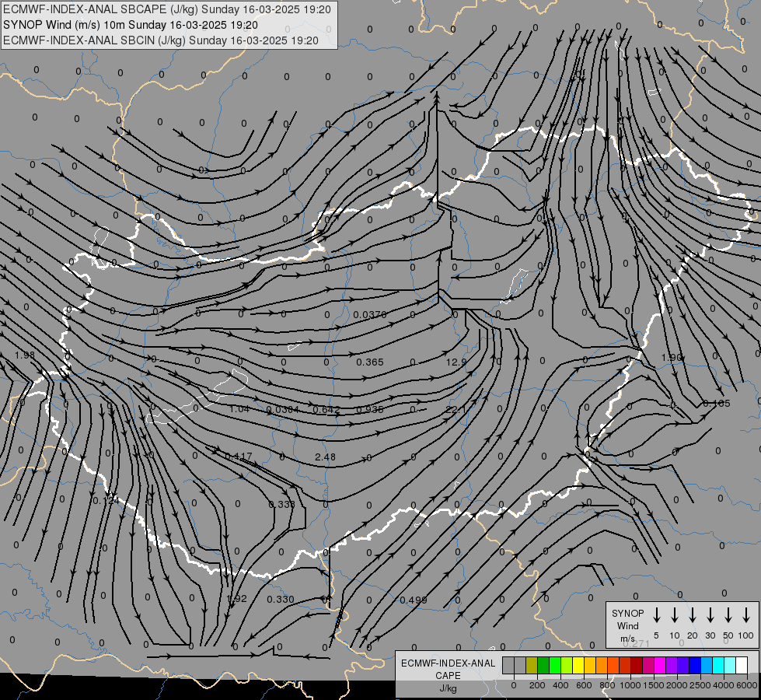Click the 1.98 value at left edge
The width and height of the screenshot is (761, 700).
[25, 355]
